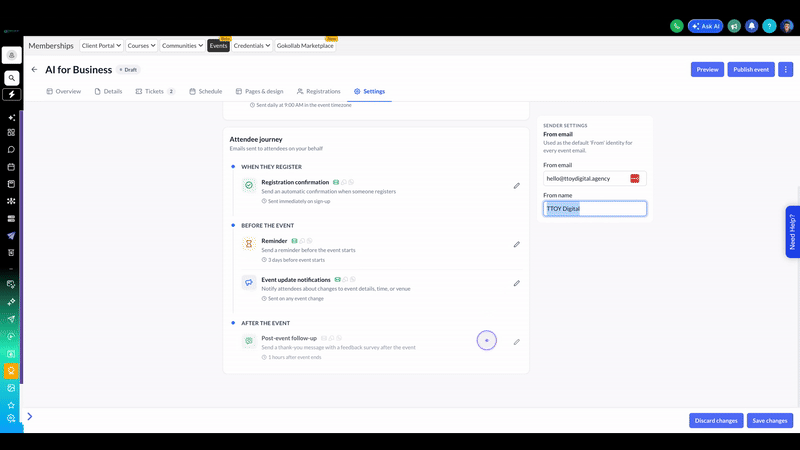Open the paper plane marketing icon
Viewport: 800px width, 450px height.
coord(11,236)
